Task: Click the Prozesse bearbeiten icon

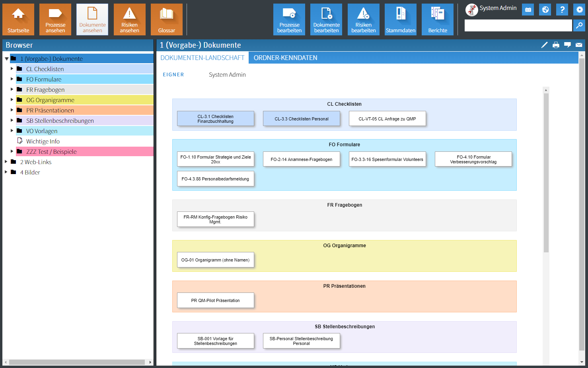Action: pyautogui.click(x=289, y=19)
